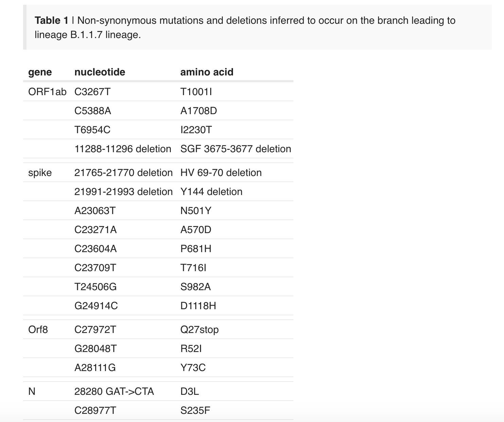Screen dimensions: 504x422
Task: Select the spike gene cell
Action: [40, 173]
